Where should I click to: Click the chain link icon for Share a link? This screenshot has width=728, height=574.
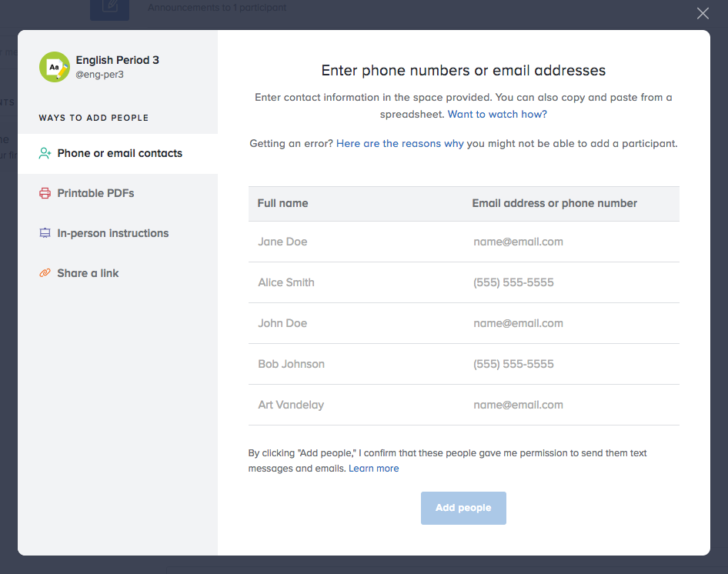tap(45, 273)
